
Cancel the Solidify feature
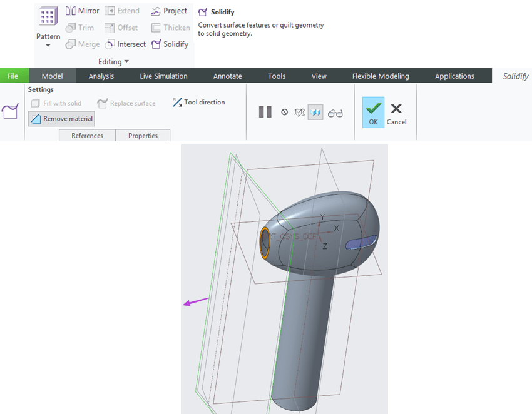396,113
